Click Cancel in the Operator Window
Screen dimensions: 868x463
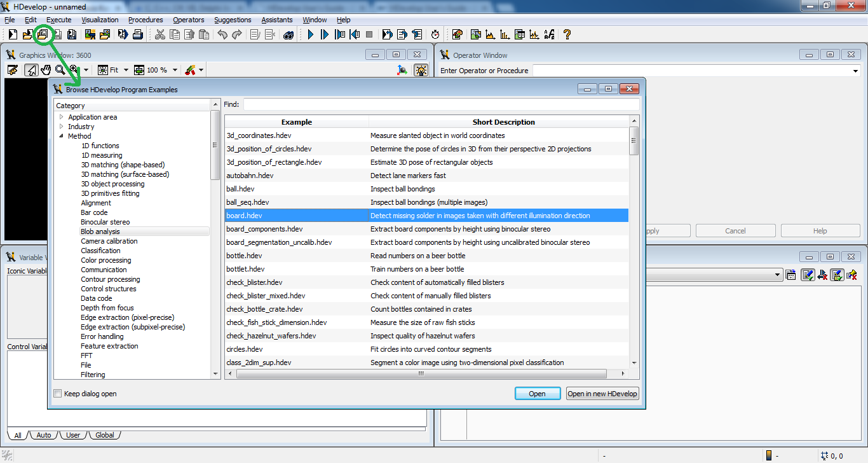(735, 231)
